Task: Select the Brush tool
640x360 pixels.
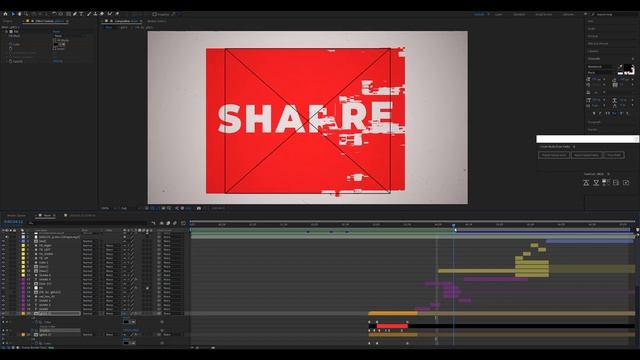Action: [88, 14]
